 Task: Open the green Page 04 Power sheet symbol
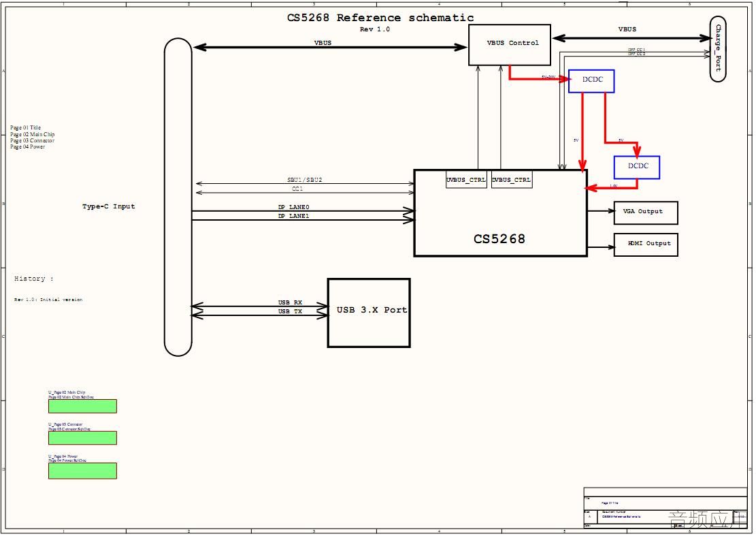[82, 471]
